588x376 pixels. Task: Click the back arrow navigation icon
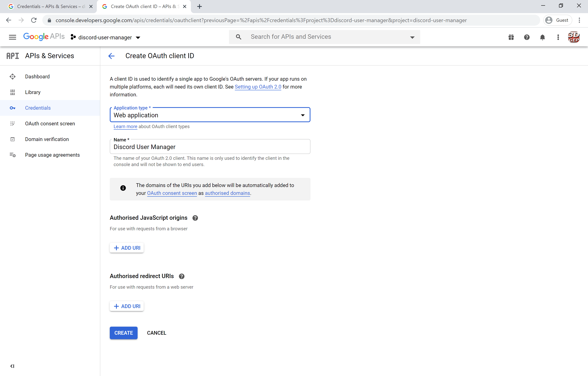coord(112,56)
